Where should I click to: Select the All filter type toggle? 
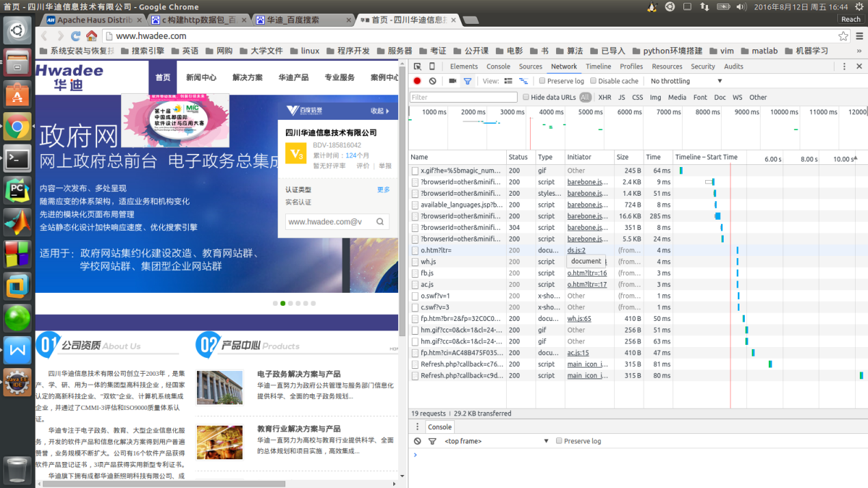click(x=585, y=97)
